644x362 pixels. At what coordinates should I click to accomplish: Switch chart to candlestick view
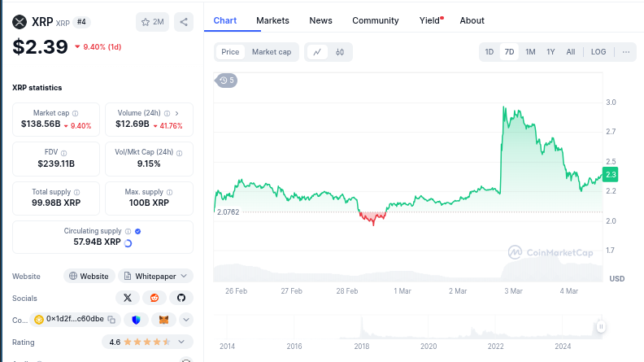pos(340,52)
